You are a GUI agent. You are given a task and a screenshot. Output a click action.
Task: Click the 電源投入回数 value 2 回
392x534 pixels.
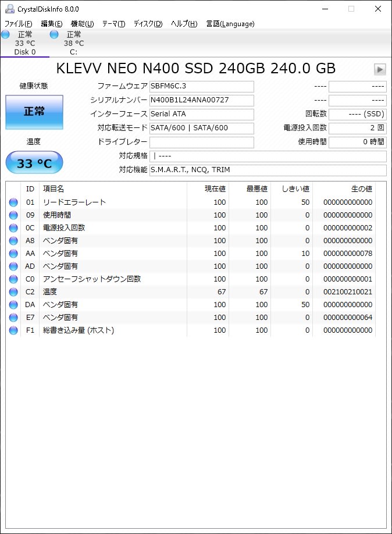[x=358, y=129]
